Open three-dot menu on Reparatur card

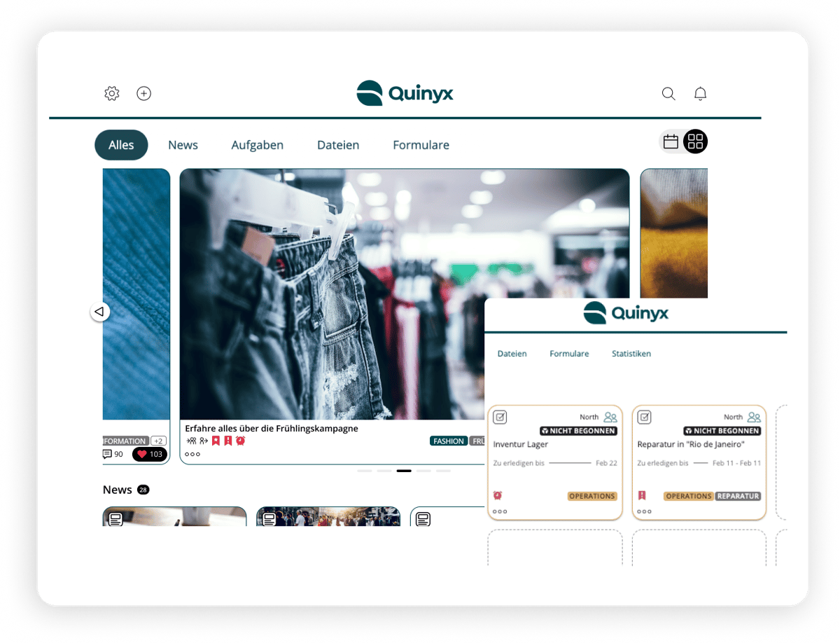coord(644,511)
